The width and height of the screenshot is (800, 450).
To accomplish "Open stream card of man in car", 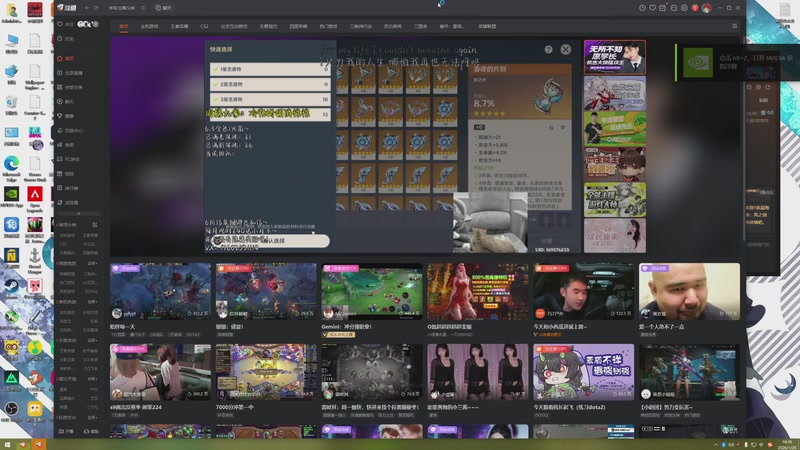I will coord(584,291).
